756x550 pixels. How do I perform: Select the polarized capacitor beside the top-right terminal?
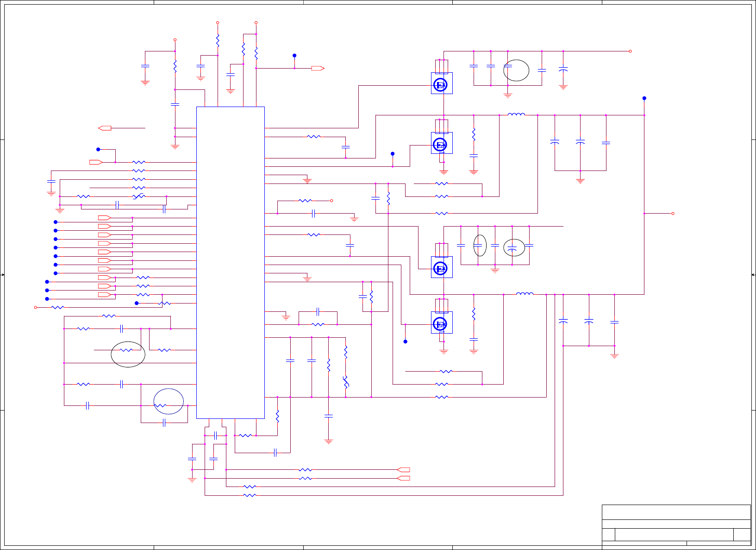pyautogui.click(x=563, y=70)
